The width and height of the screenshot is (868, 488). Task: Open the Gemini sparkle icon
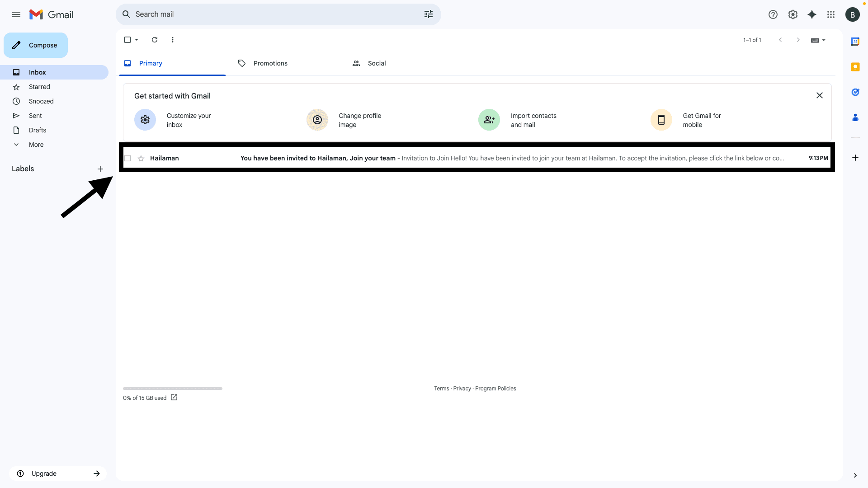[x=812, y=14]
